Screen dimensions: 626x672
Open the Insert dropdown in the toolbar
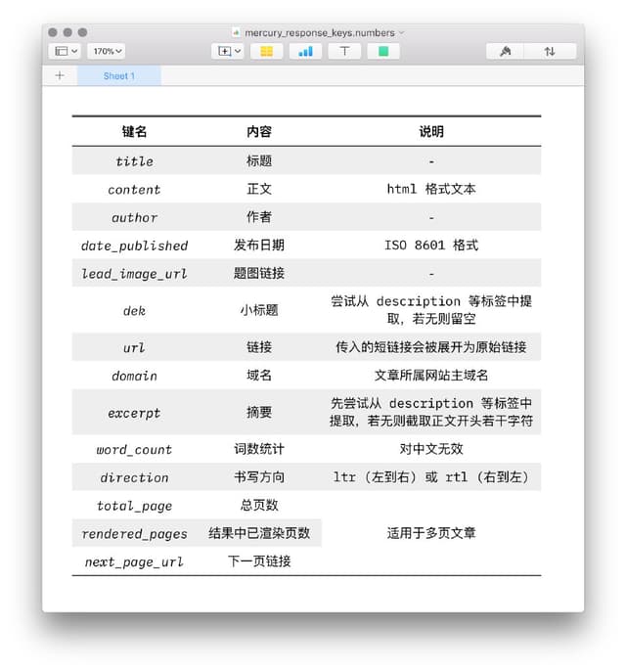[229, 51]
